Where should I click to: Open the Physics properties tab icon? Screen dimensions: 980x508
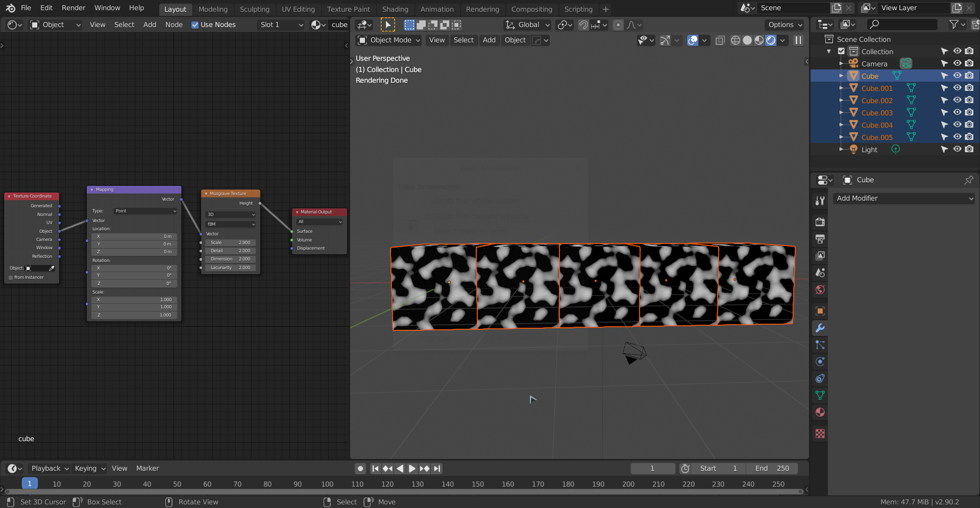click(x=820, y=362)
